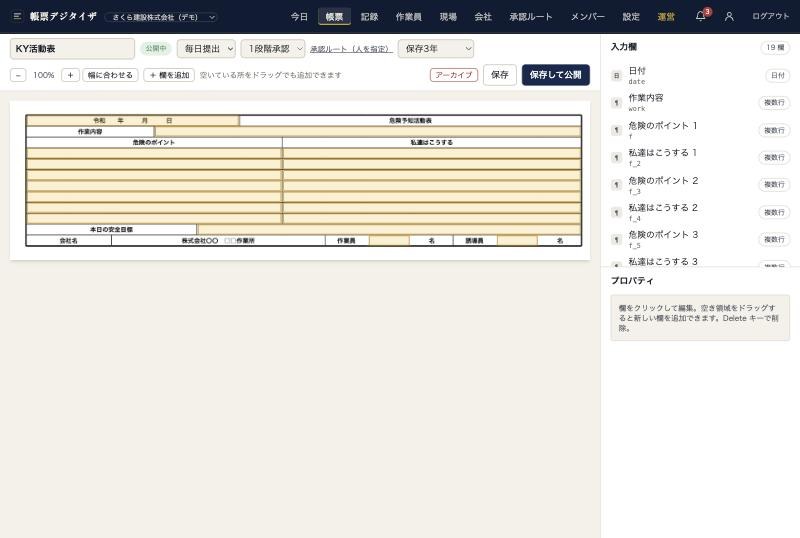Click the 本日の安全目標 input area on the form

tap(389, 230)
